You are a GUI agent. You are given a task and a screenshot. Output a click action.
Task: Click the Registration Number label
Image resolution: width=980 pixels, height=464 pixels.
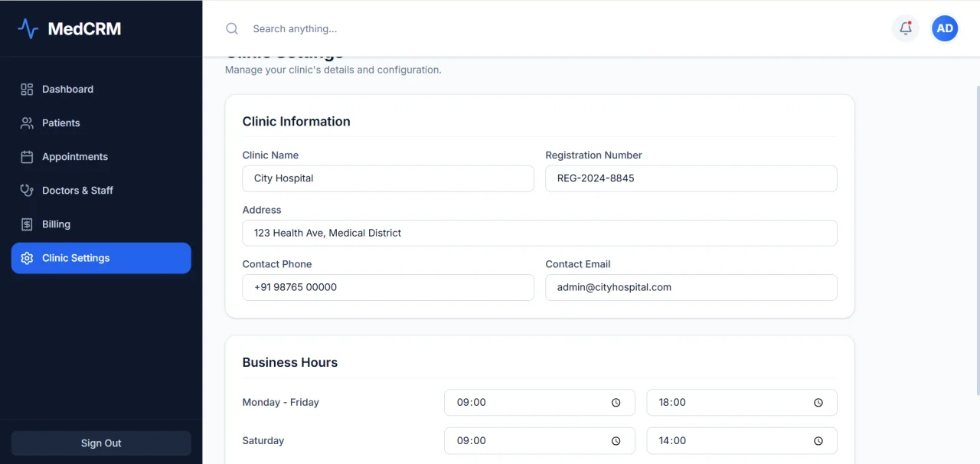point(593,155)
